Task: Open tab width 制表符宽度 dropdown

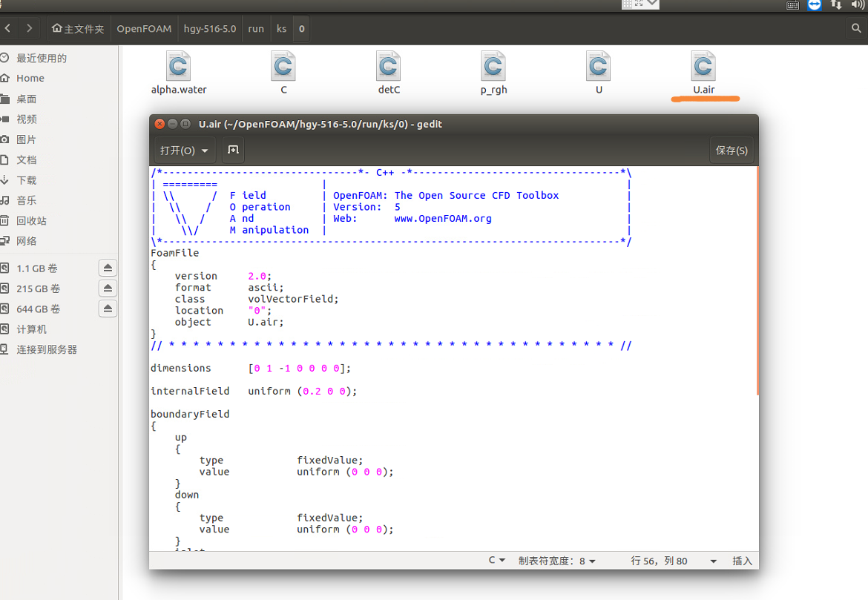Action: [x=557, y=561]
